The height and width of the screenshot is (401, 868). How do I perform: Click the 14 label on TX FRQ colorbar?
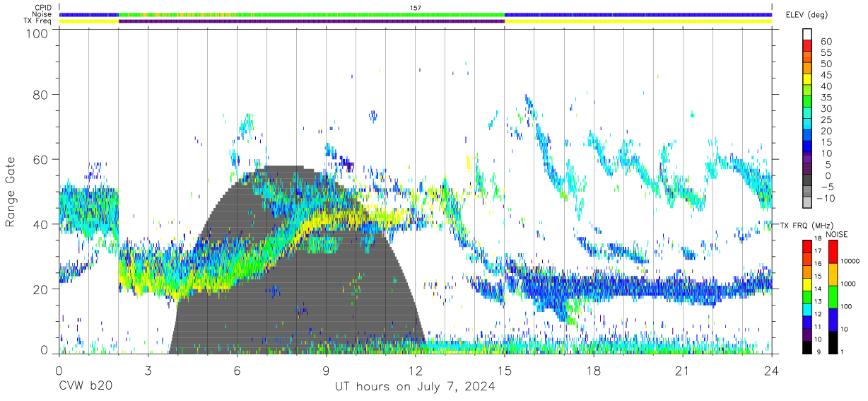click(x=819, y=289)
